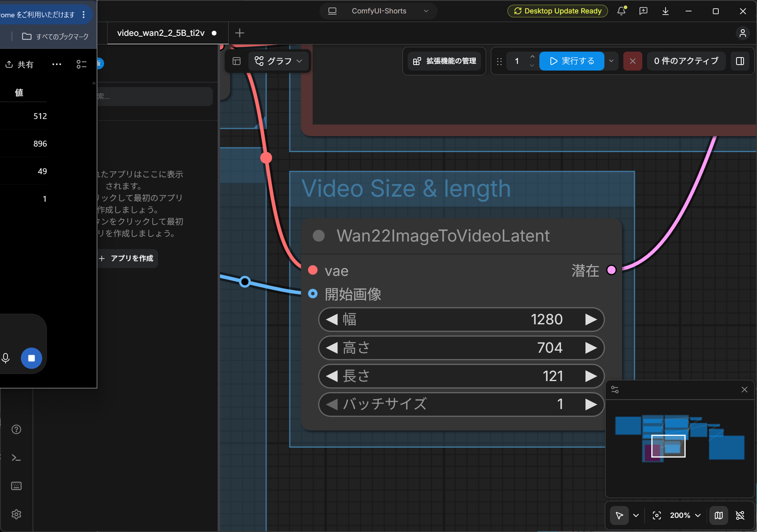Increase the batch count stepper up
Screen dimensions: 757x532
(x=532, y=56)
